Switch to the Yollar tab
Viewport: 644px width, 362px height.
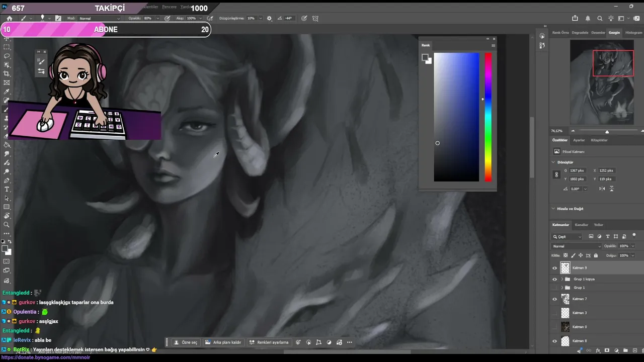pos(599,225)
